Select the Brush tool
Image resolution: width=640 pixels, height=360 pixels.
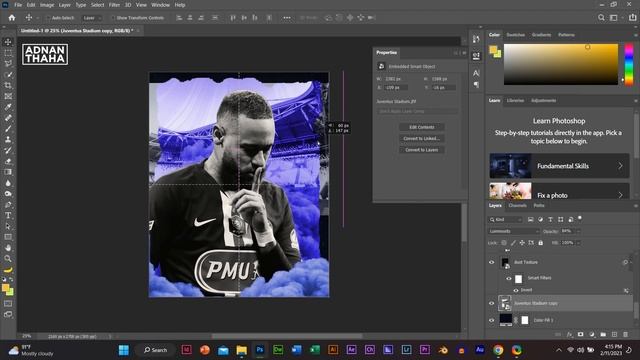[x=8, y=129]
